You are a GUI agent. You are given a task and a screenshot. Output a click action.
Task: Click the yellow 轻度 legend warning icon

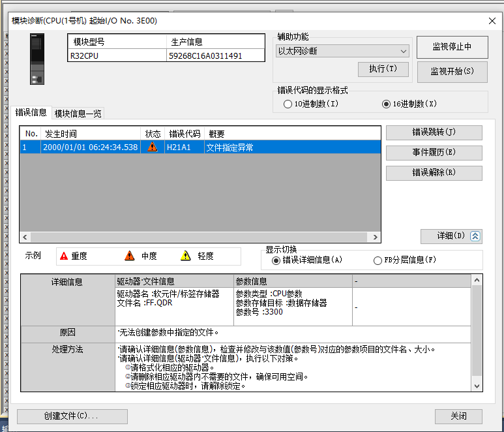point(186,256)
